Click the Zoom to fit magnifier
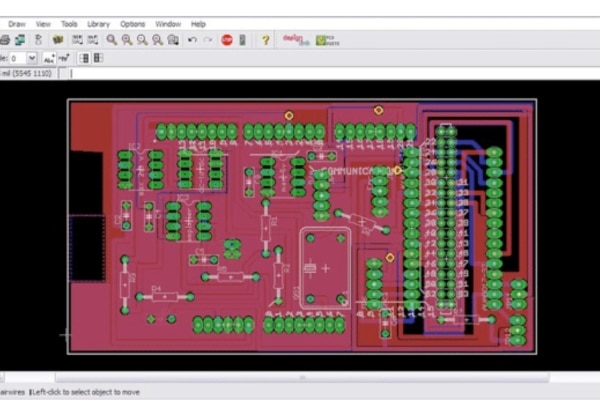 [x=112, y=40]
